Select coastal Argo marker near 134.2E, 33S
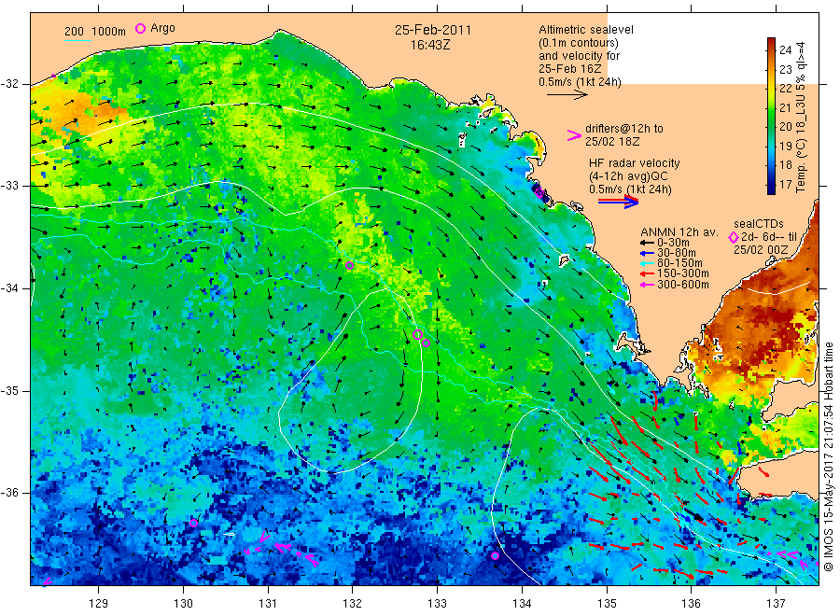Screen dimensions: 840x616 coord(539,193)
